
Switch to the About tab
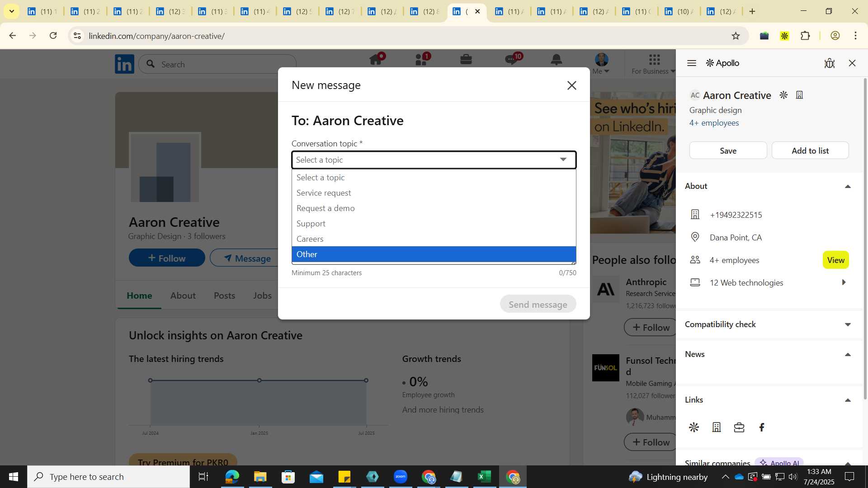[183, 296]
